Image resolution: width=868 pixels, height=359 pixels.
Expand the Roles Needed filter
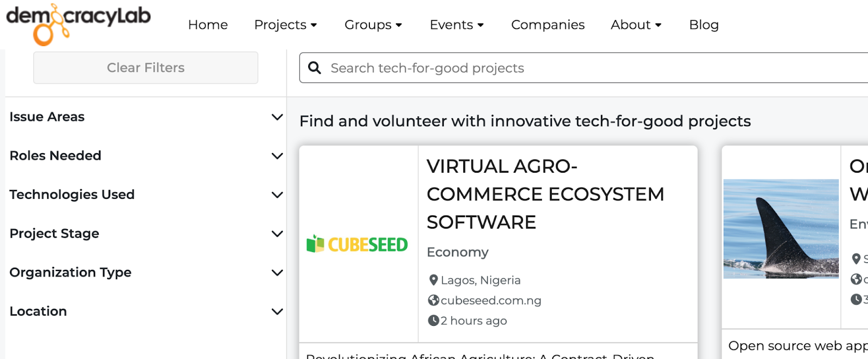[146, 156]
